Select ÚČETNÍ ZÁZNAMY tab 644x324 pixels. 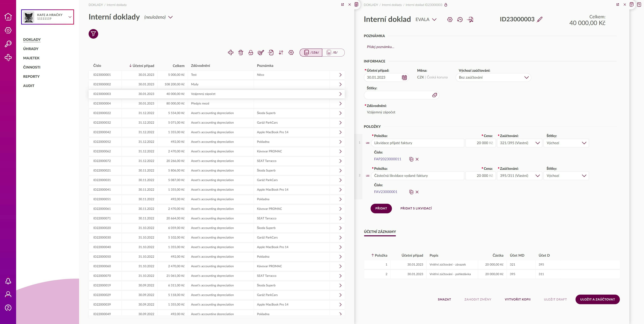point(380,232)
